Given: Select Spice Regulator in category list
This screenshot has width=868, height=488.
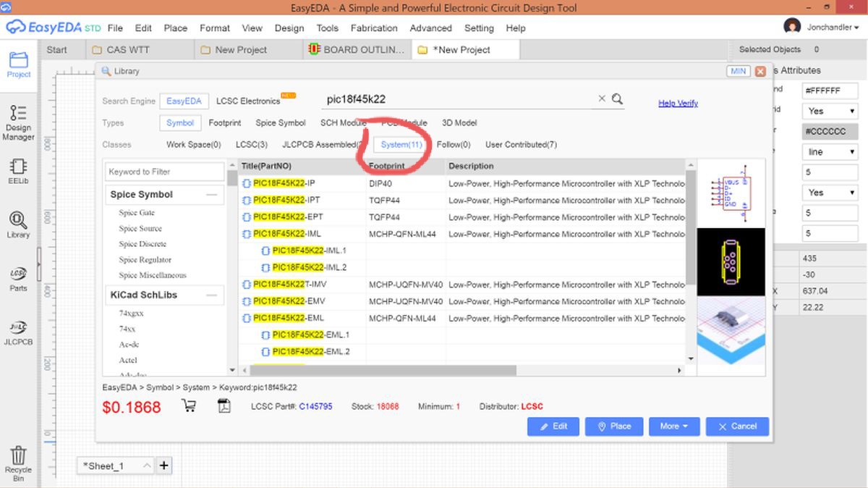Looking at the screenshot, I should (145, 259).
